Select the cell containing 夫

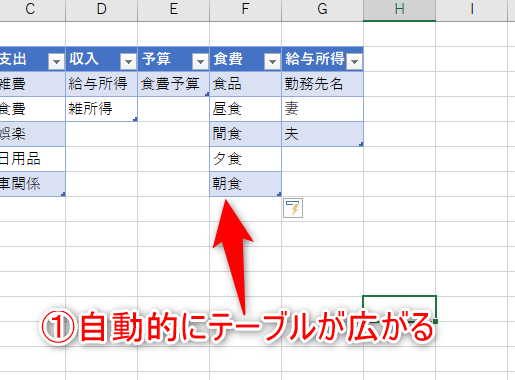coord(322,134)
